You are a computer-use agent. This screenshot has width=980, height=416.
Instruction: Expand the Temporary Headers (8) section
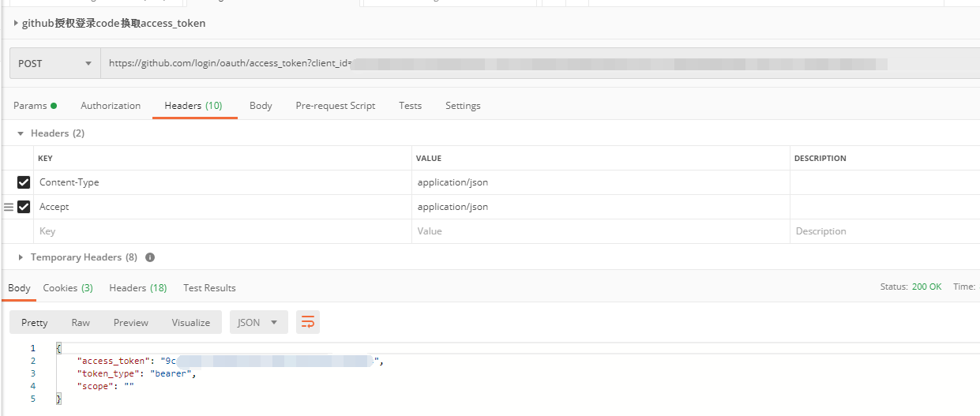pyautogui.click(x=21, y=257)
